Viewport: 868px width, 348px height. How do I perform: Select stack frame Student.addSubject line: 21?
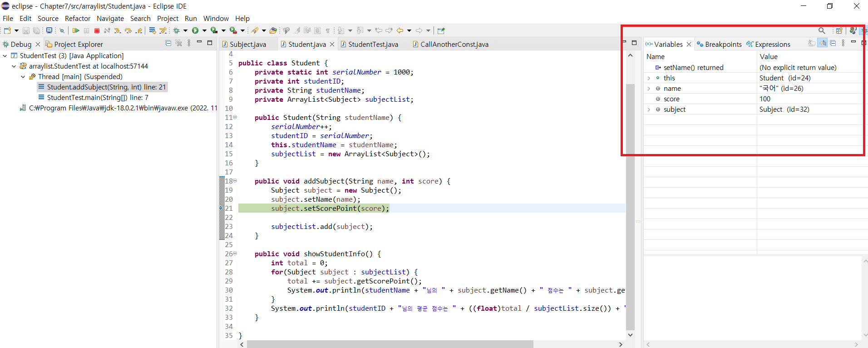click(102, 87)
